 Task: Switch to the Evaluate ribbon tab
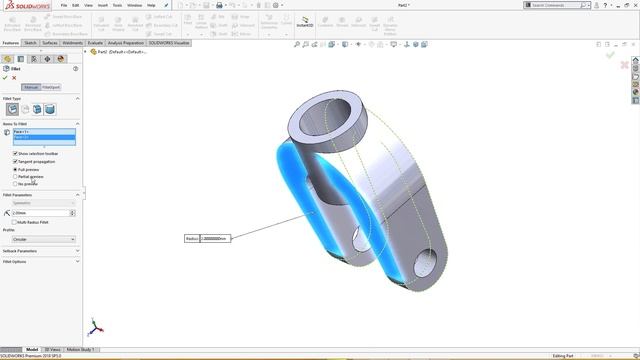pyautogui.click(x=95, y=43)
